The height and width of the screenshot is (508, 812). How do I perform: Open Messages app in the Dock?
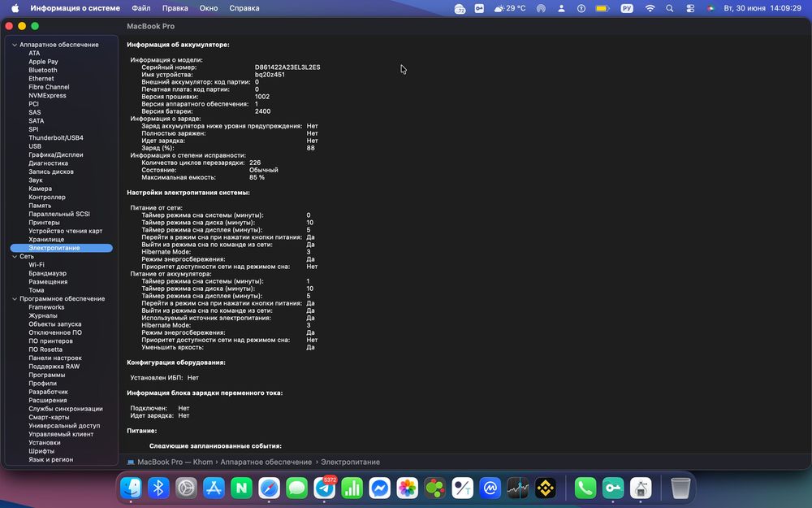[x=296, y=488]
